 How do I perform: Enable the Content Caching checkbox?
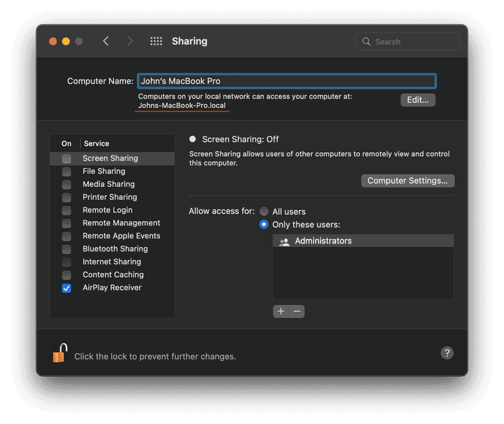tap(66, 275)
